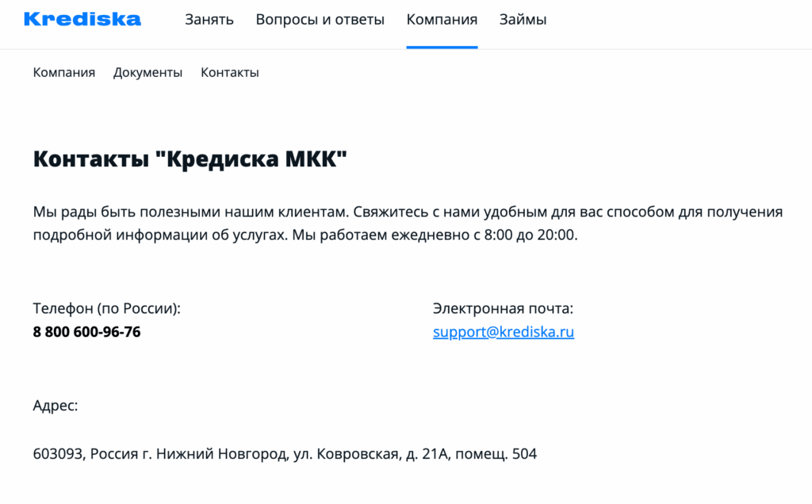Click the support@krediska.ru email link
Viewport: 812px width, 504px height.
pyautogui.click(x=503, y=332)
